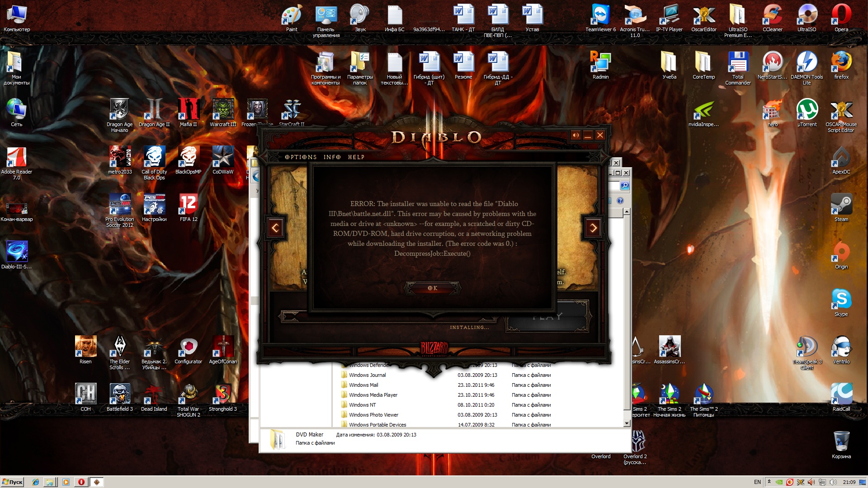The height and width of the screenshot is (488, 868).
Task: Click the taskbar clock 21:09
Action: [x=849, y=482]
